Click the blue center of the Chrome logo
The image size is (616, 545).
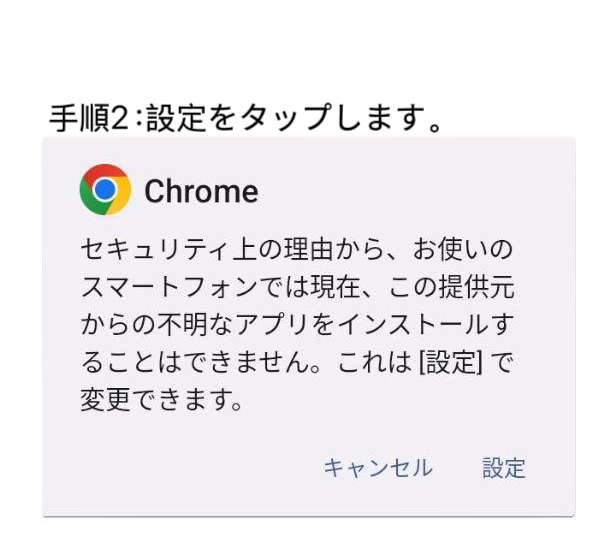105,190
